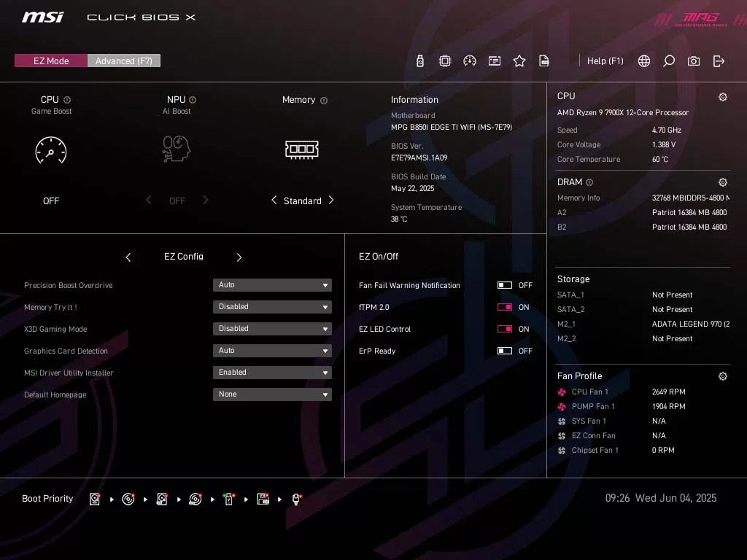The height and width of the screenshot is (560, 747).
Task: Select PUMP Fan 1 fan icon
Action: pos(562,407)
